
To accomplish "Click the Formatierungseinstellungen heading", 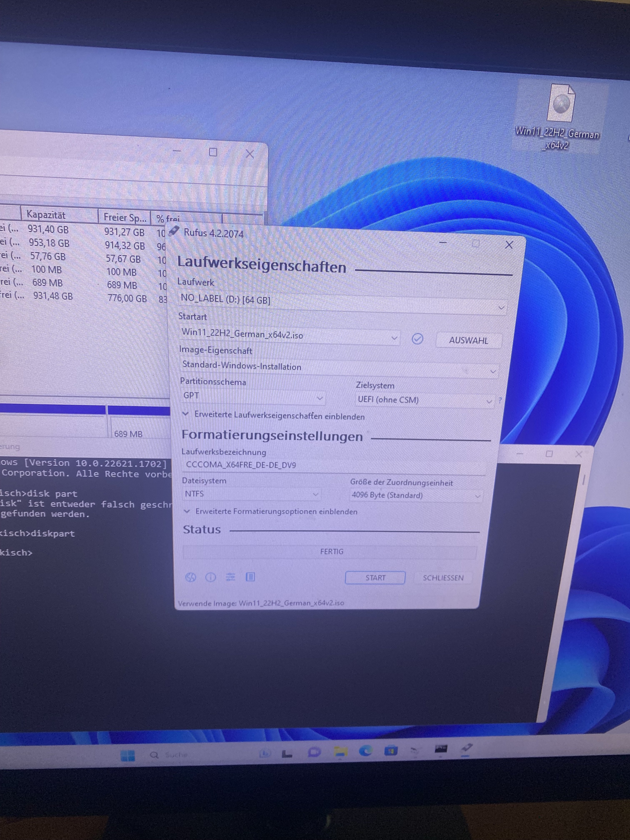I will tap(272, 436).
